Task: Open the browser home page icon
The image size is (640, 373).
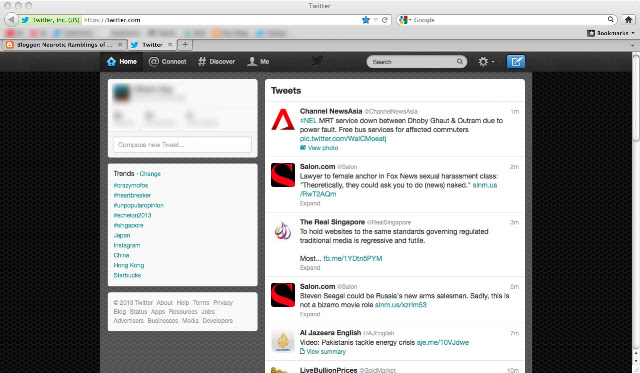Action: [x=629, y=20]
